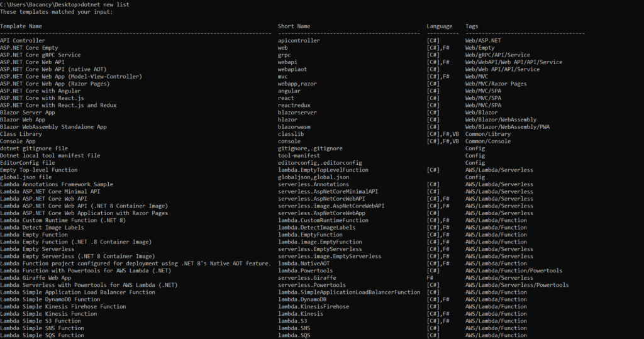Click 'Lambda ASP.NET Core Web Application with Razor Pages'
The image size is (644, 339).
[x=84, y=213]
